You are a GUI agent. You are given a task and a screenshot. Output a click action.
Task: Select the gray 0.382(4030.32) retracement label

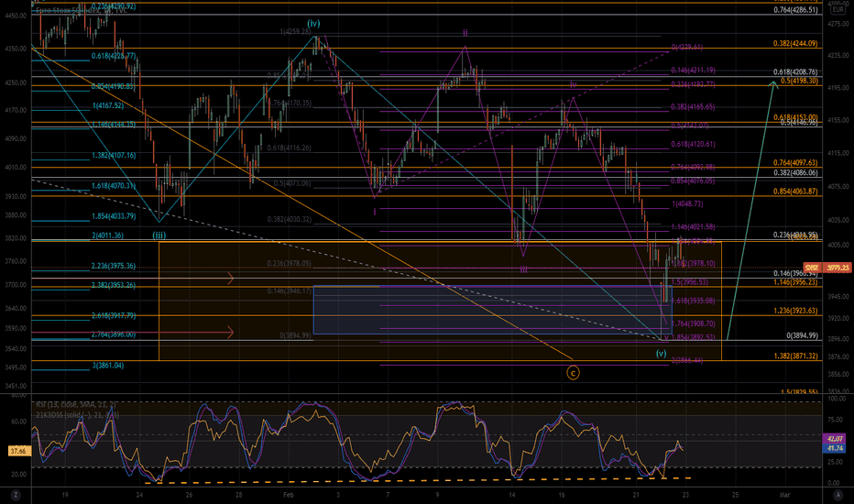[x=290, y=220]
